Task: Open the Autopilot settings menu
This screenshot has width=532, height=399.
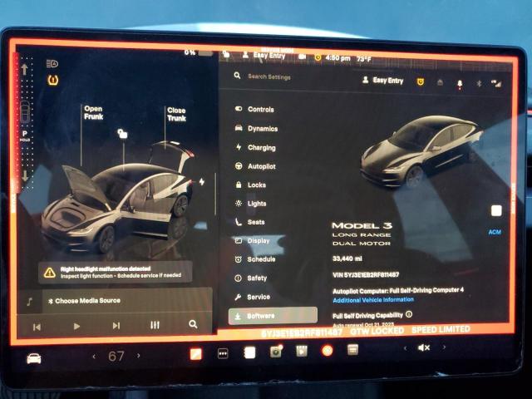Action: tap(255, 166)
